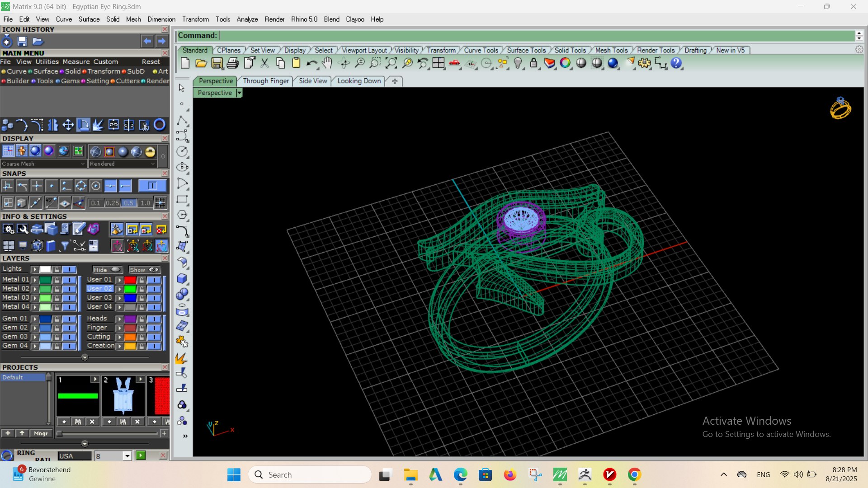Open the Perspective viewport title dropdown arrow
The height and width of the screenshot is (488, 868).
[239, 93]
